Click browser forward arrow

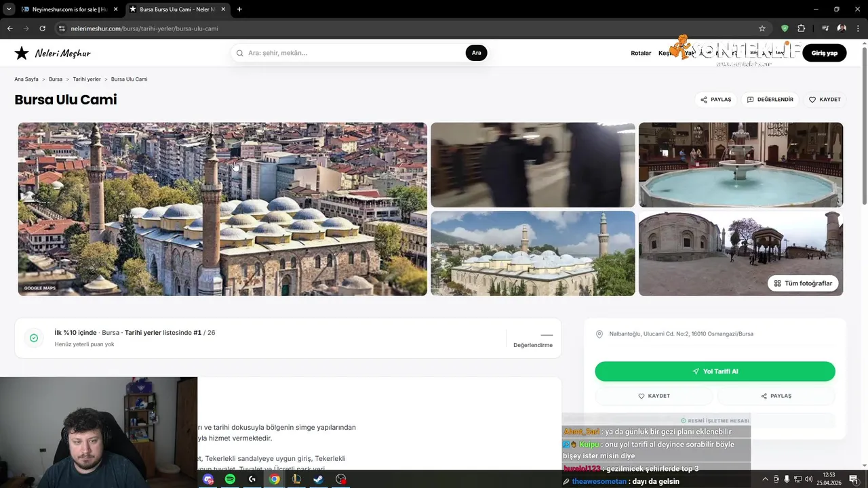(x=26, y=28)
